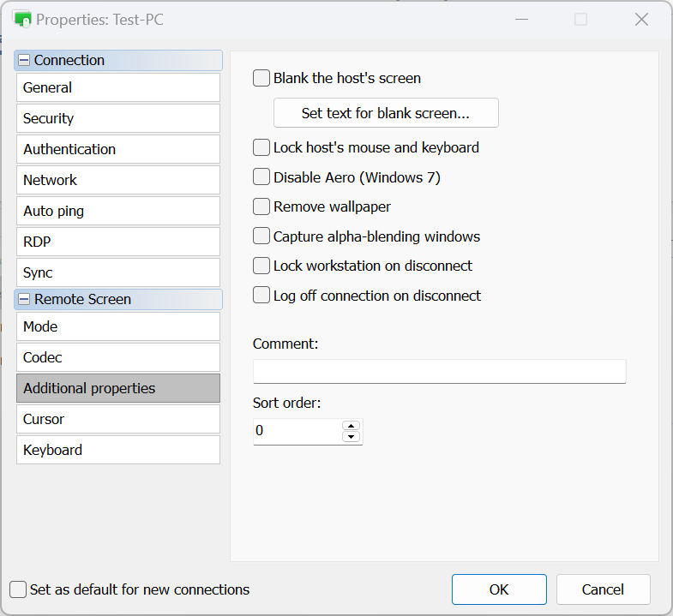The image size is (673, 616).
Task: Switch to the RDP page
Action: pos(118,242)
